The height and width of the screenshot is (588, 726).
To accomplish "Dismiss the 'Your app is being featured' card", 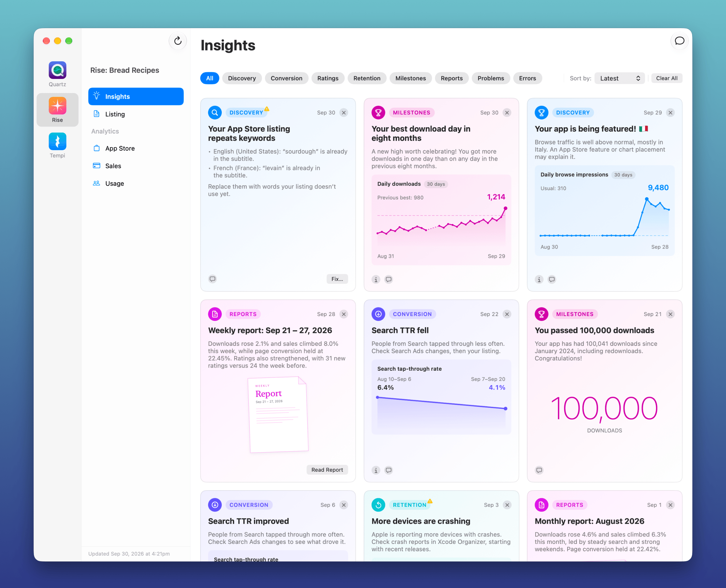I will 670,113.
